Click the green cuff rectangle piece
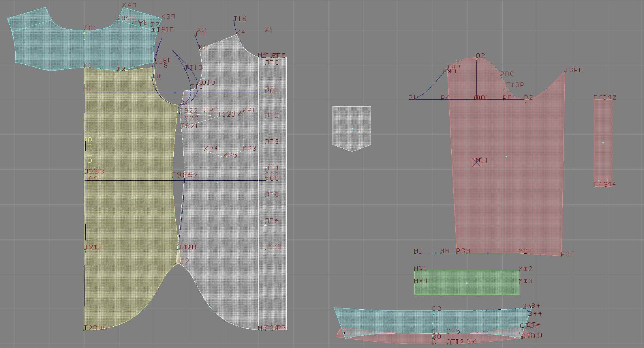The image size is (644, 348). click(x=467, y=283)
